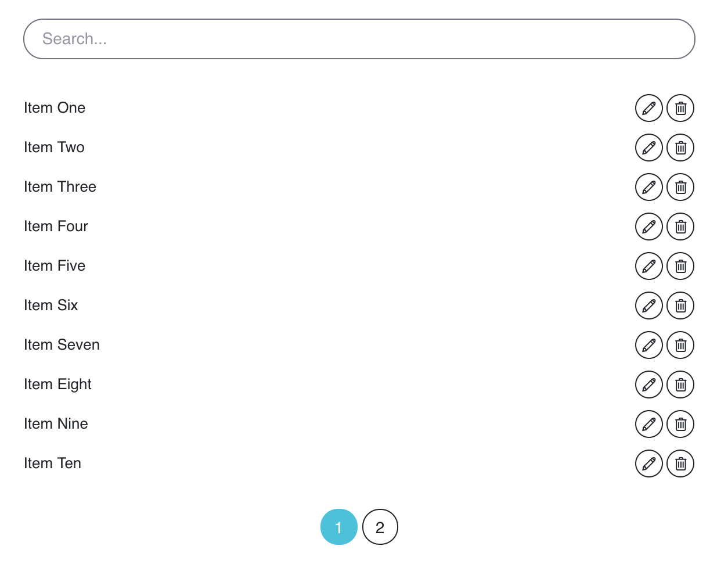The height and width of the screenshot is (582, 728).
Task: Select the Item Nine row label
Action: point(56,424)
